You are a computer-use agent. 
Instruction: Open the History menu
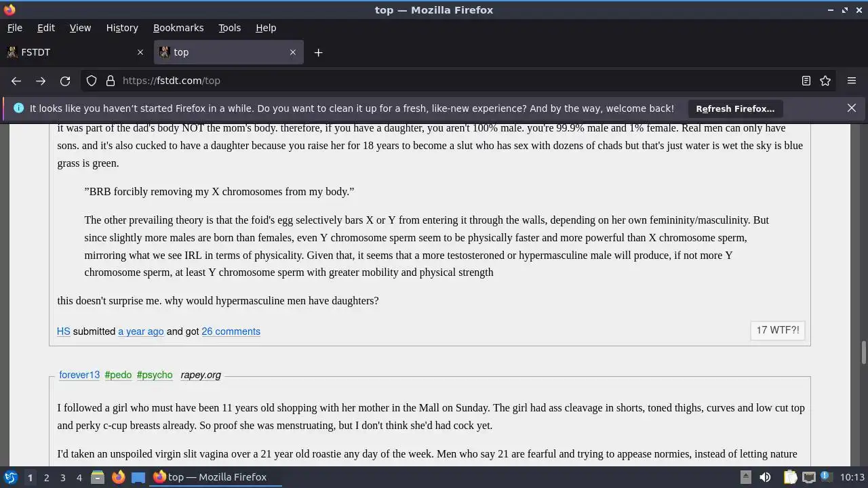coord(122,28)
